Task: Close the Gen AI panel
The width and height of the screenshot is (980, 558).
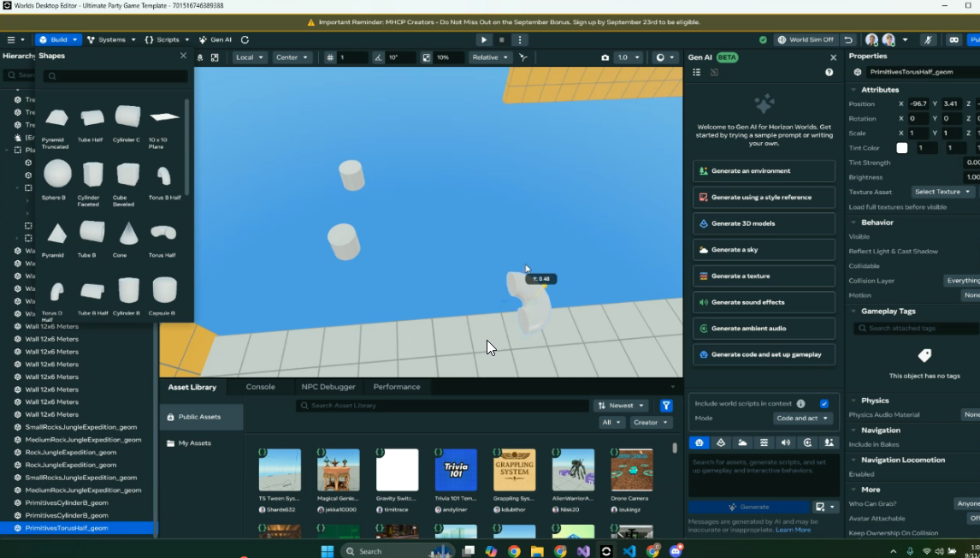Action: (833, 57)
